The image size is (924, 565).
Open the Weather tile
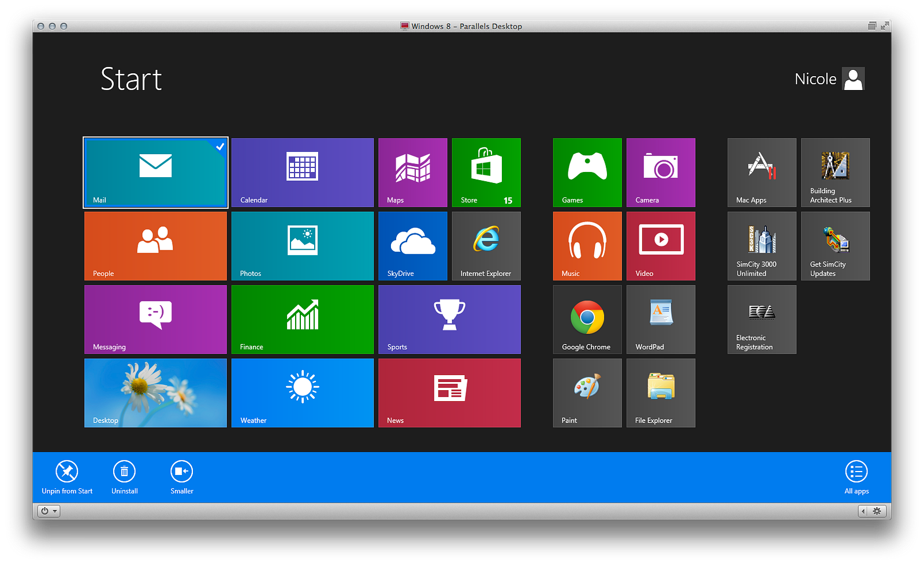(303, 393)
